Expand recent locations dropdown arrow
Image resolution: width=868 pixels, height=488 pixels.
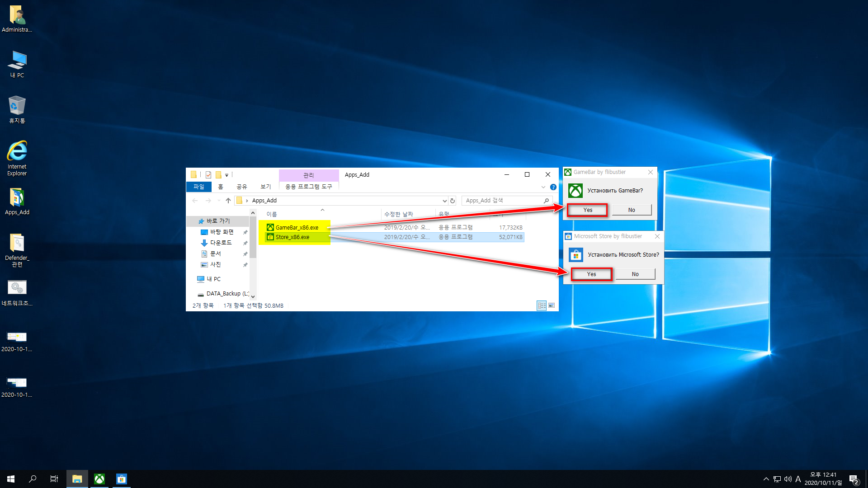(x=219, y=201)
